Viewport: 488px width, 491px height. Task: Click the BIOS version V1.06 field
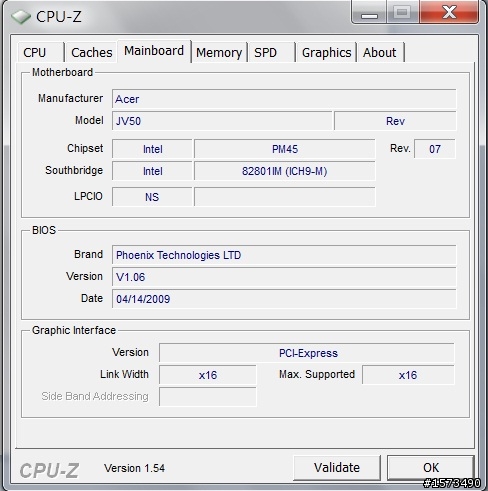284,277
